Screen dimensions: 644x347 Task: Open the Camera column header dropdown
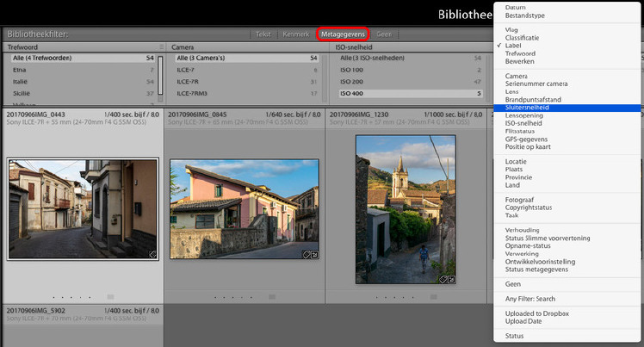point(183,47)
